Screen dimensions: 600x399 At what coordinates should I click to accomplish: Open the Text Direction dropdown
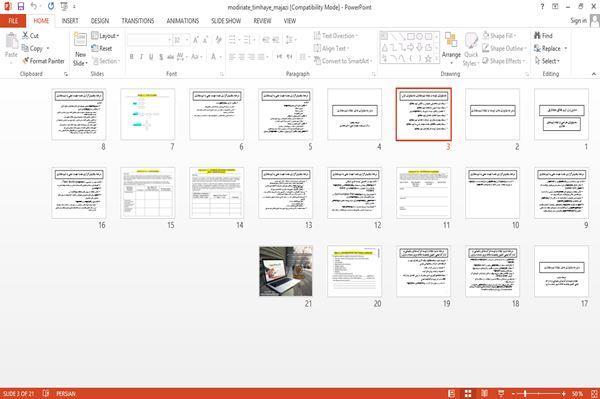pos(336,36)
